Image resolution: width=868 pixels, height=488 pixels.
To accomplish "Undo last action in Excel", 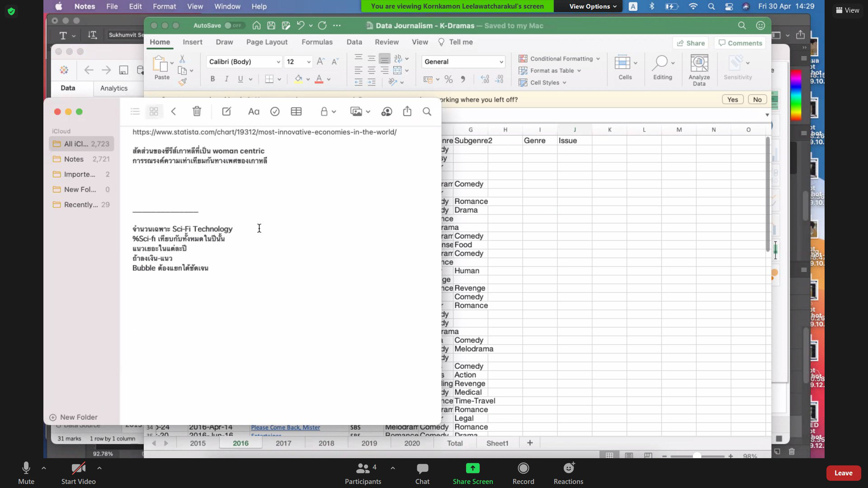I will [301, 26].
